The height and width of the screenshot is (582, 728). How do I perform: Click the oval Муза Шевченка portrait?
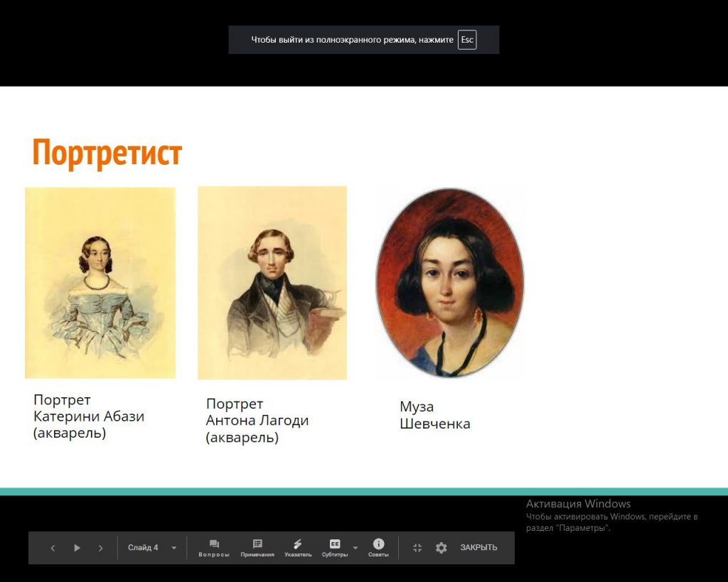(x=449, y=282)
